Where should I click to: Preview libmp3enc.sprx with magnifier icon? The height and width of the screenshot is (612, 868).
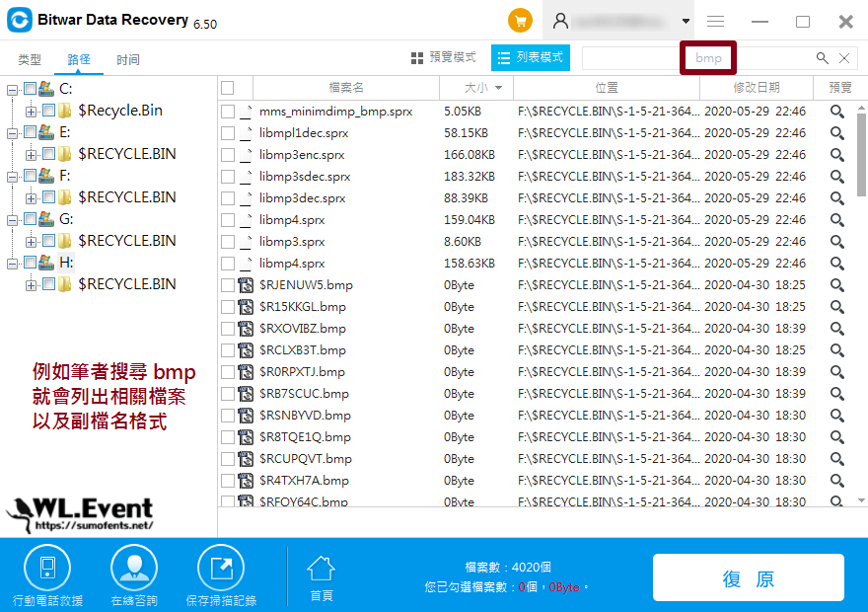click(x=837, y=155)
